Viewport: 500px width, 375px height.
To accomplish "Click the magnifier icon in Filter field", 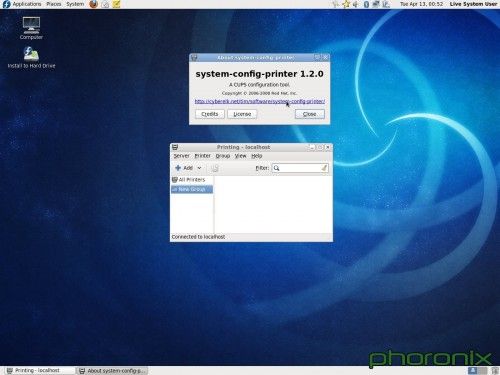I will point(276,168).
